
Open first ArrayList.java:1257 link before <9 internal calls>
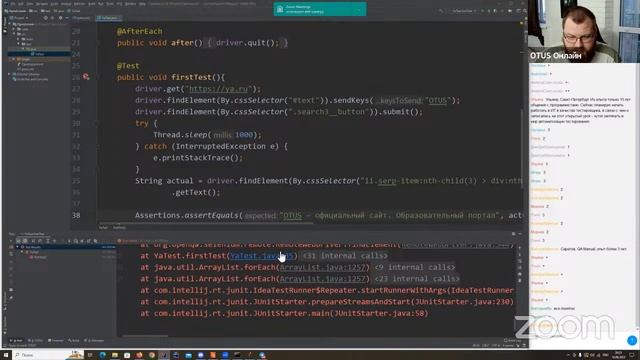(322, 267)
